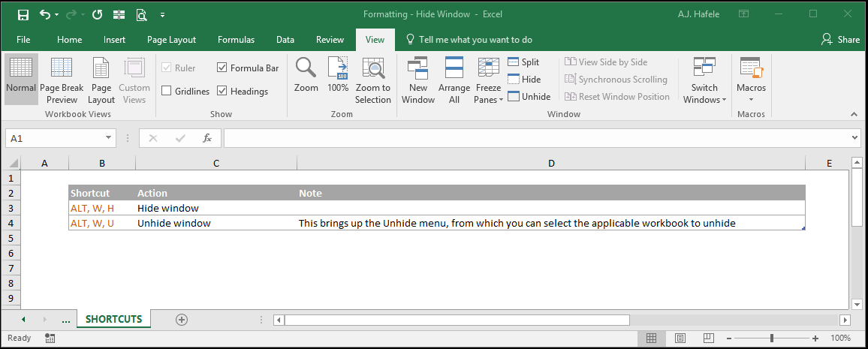
Task: Click the zoom slider in status bar
Action: pyautogui.click(x=772, y=338)
